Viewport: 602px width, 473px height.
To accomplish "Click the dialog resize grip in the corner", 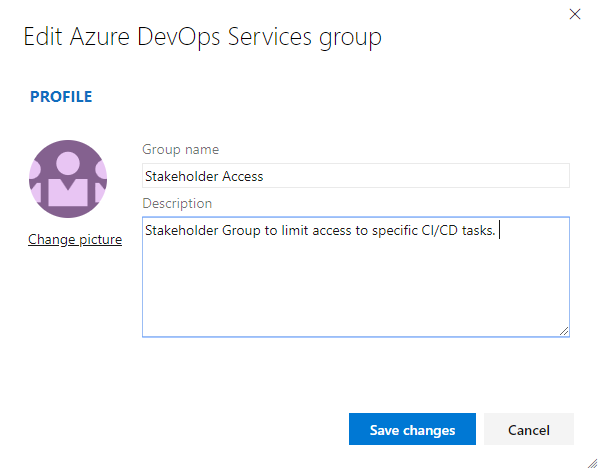I will click(593, 464).
